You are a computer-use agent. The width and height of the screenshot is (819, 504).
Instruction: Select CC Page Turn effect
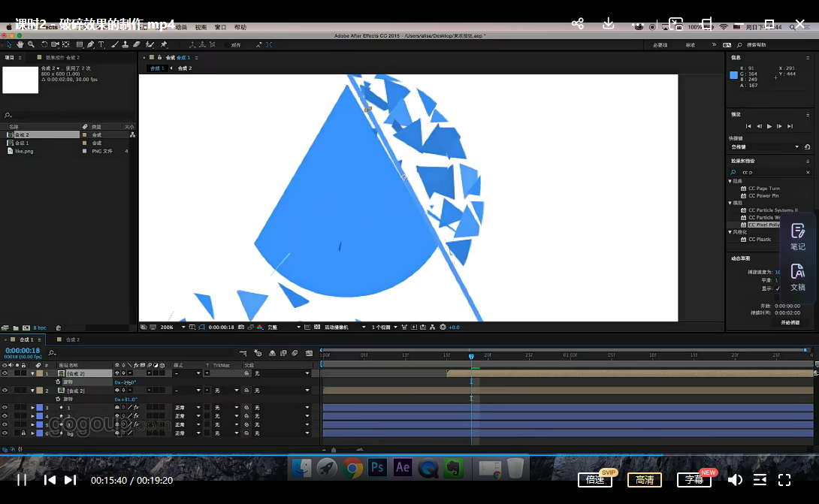[763, 189]
